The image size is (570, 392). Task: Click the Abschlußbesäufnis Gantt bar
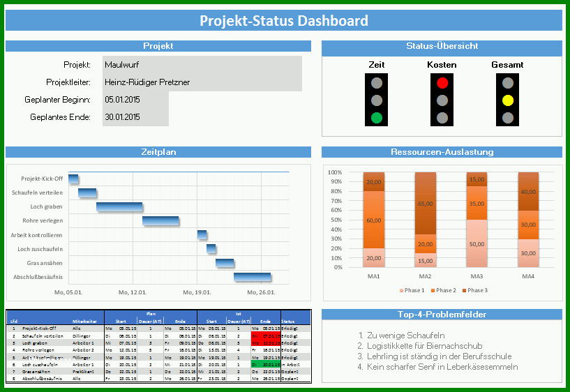point(253,277)
